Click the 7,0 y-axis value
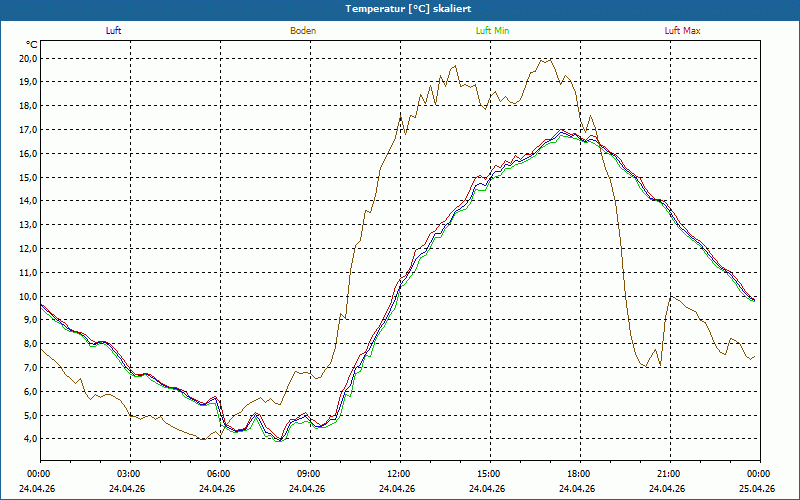Image resolution: width=800 pixels, height=500 pixels. click(x=30, y=367)
